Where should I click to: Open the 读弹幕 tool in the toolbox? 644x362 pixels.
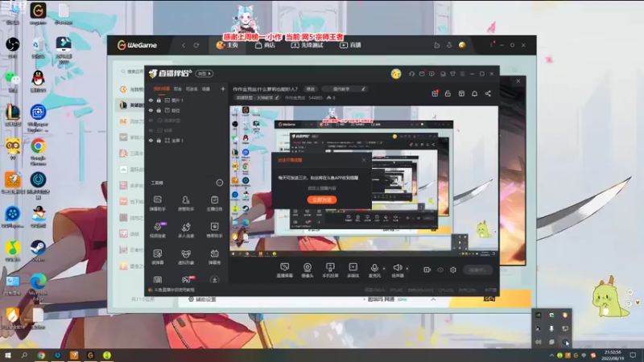(x=157, y=257)
